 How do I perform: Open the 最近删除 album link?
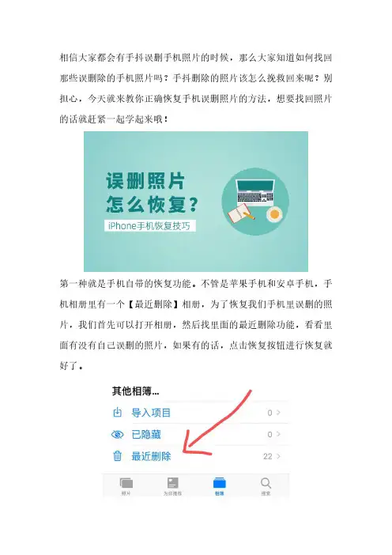[x=151, y=456]
